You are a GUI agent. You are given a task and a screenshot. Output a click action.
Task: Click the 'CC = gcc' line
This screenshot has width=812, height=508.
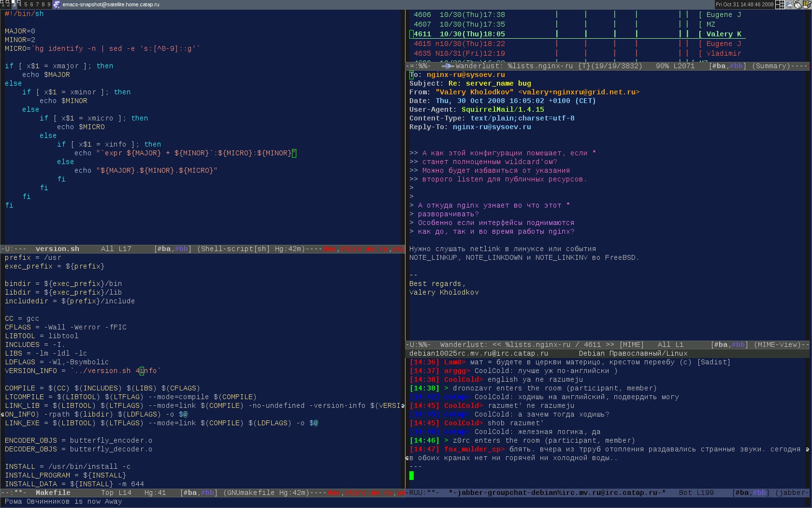tap(22, 319)
